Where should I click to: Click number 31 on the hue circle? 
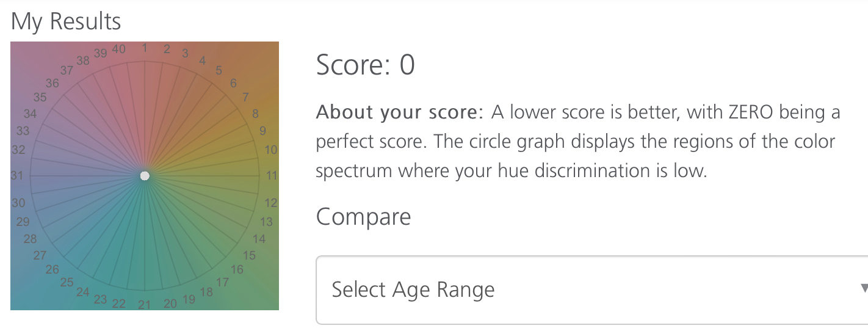[x=17, y=176]
